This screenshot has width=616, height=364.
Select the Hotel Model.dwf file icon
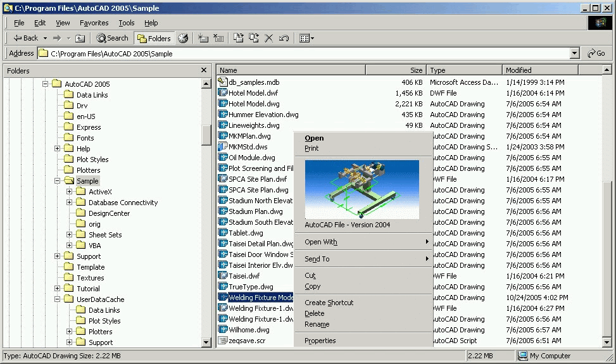[x=223, y=92]
